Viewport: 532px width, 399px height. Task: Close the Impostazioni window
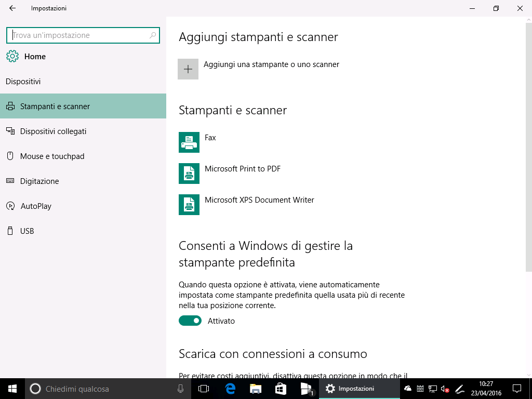point(520,8)
